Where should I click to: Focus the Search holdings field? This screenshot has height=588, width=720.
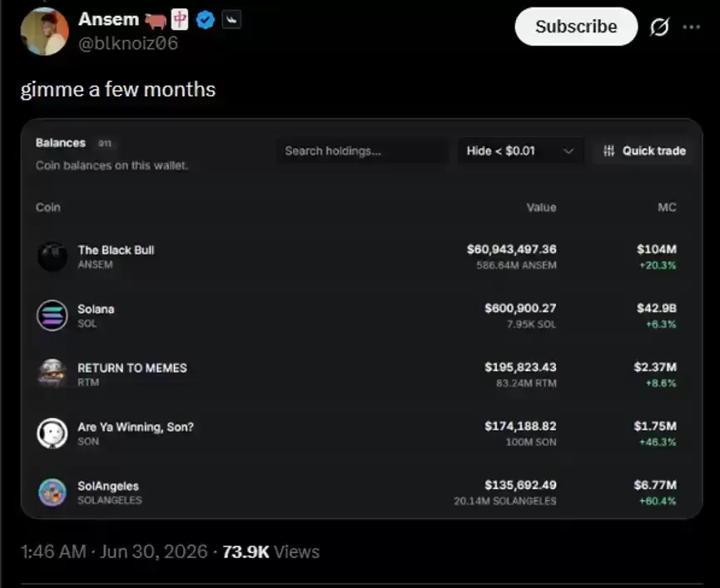[362, 151]
